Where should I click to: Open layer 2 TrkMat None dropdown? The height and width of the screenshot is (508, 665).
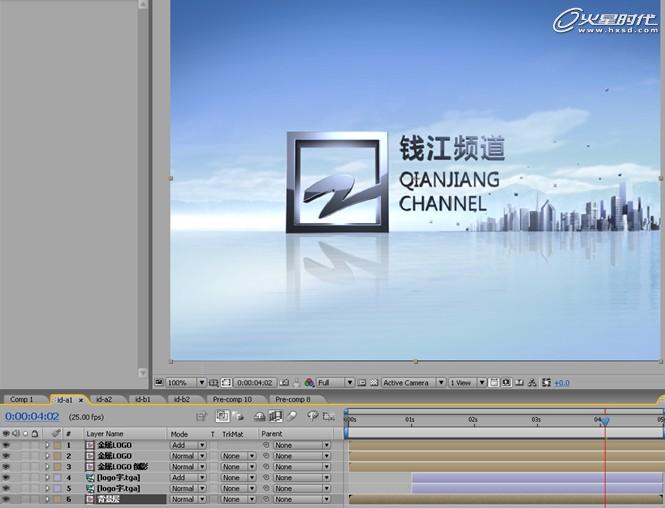point(238,456)
